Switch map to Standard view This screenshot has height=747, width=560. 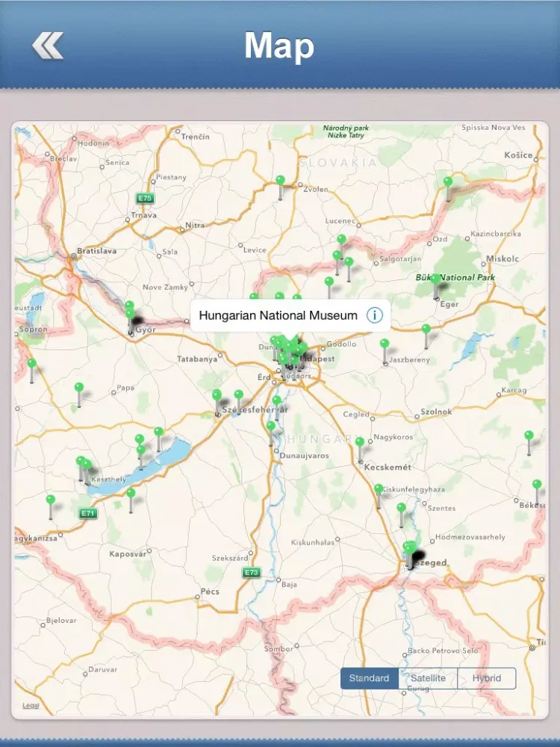coord(370,678)
